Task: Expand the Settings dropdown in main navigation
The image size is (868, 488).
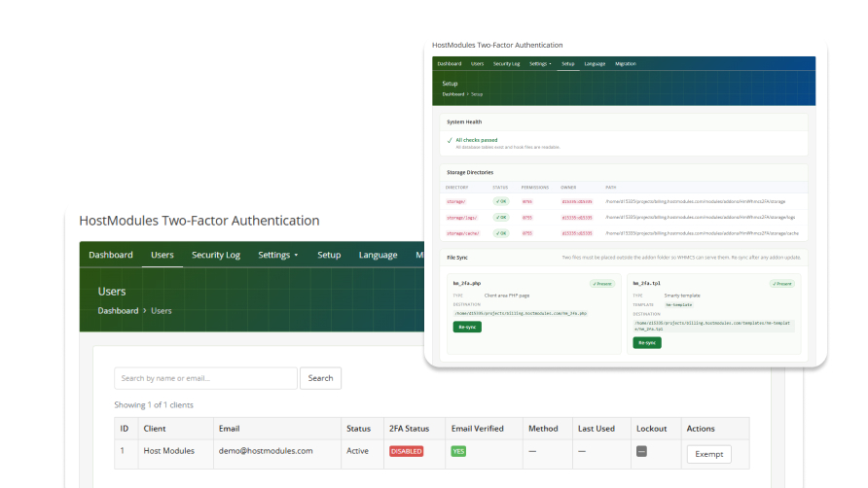Action: click(278, 255)
